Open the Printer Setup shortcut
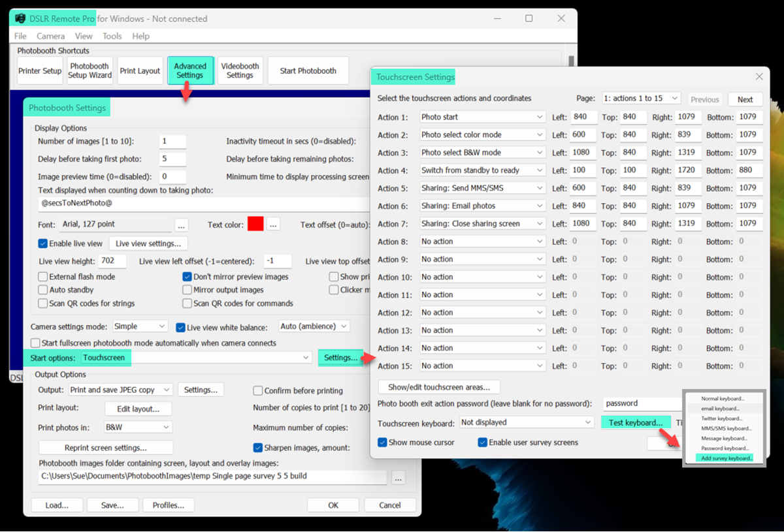The width and height of the screenshot is (784, 532). coord(39,70)
